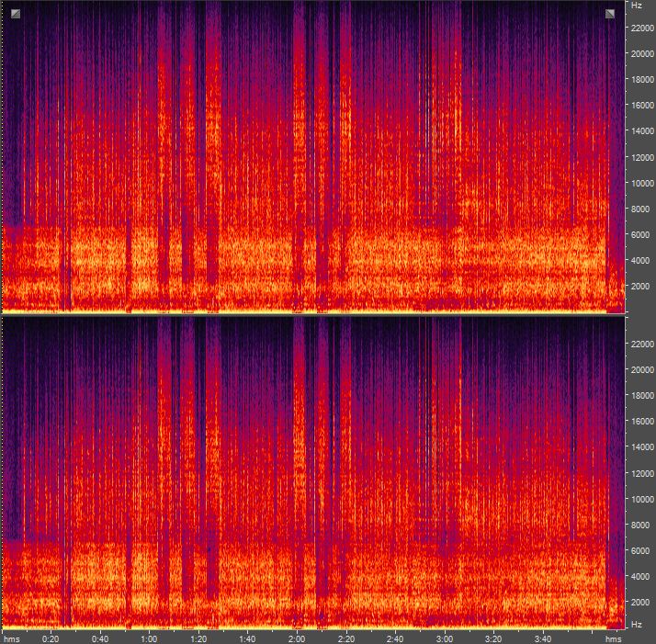This screenshot has width=656, height=644.
Task: Click 18000 on the upper channel frequency scale
Action: point(642,79)
